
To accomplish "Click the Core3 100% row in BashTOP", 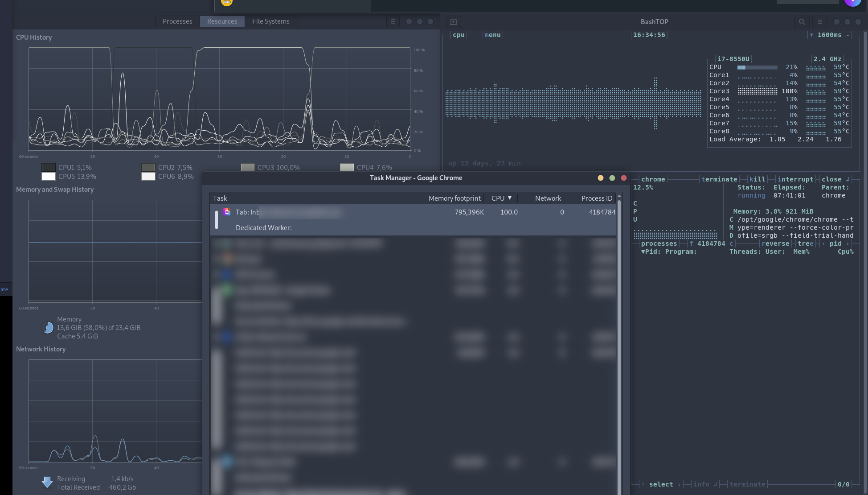I will [779, 91].
